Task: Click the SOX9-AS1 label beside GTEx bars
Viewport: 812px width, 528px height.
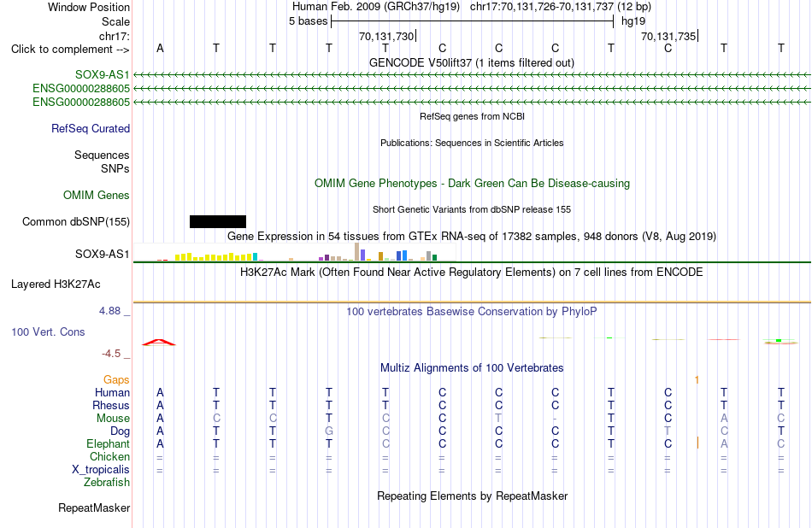Action: (x=102, y=254)
